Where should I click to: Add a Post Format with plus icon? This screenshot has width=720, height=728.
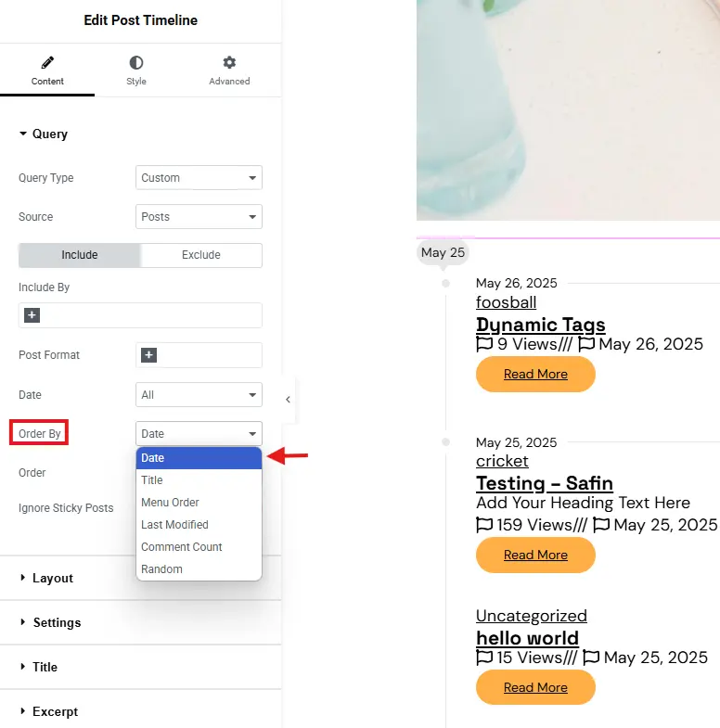(x=148, y=355)
